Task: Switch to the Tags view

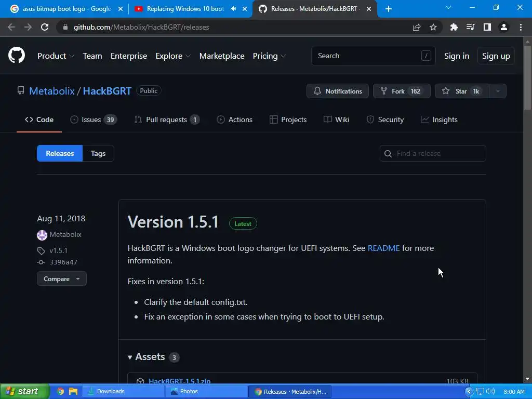Action: pos(98,153)
